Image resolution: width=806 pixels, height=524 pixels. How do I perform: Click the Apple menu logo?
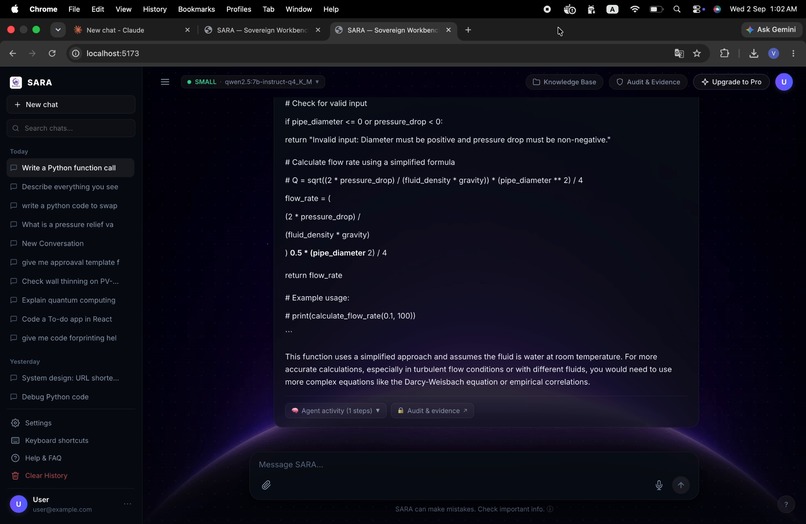pos(14,9)
